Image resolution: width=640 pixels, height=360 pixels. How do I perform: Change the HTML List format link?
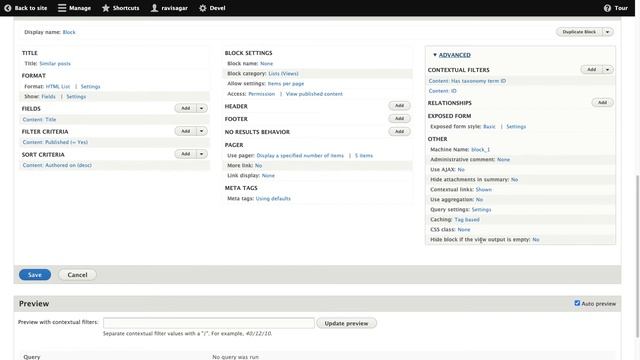pyautogui.click(x=58, y=87)
